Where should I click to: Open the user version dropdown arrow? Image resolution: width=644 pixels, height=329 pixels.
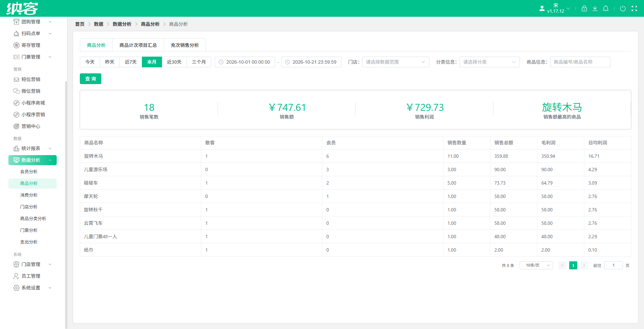pyautogui.click(x=568, y=8)
